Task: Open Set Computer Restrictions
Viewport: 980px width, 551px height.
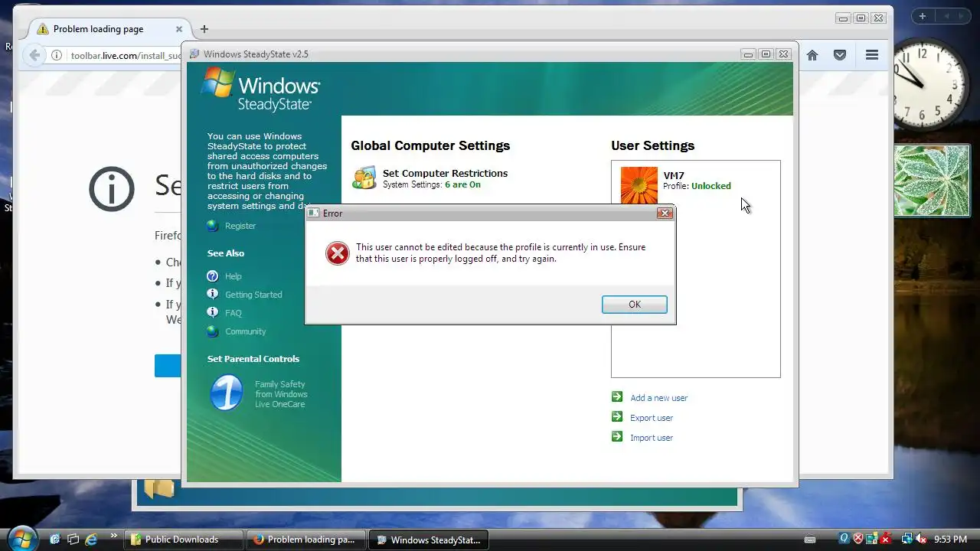Action: tap(445, 173)
